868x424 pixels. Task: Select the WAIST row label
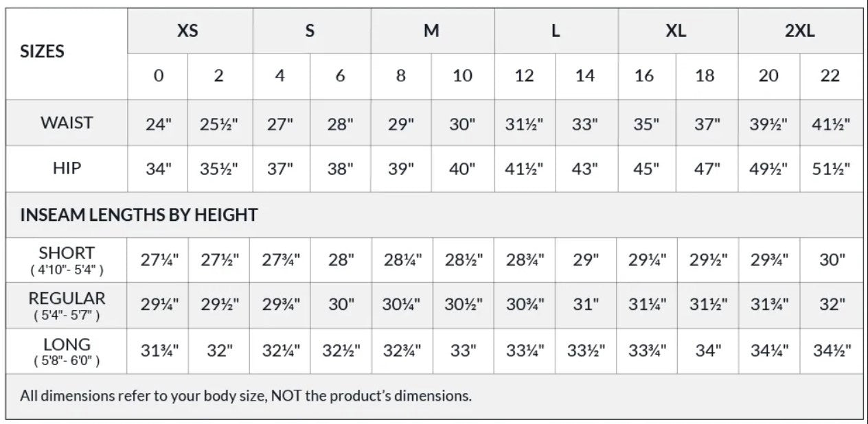pyautogui.click(x=67, y=123)
